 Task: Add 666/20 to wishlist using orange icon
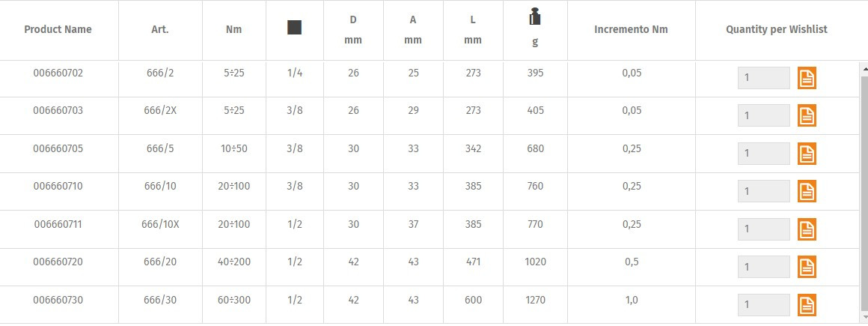(807, 267)
